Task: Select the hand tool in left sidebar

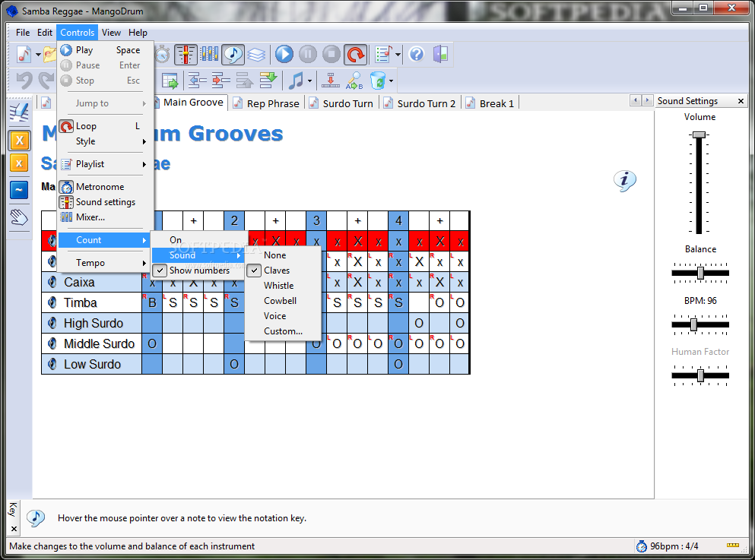Action: pyautogui.click(x=19, y=218)
